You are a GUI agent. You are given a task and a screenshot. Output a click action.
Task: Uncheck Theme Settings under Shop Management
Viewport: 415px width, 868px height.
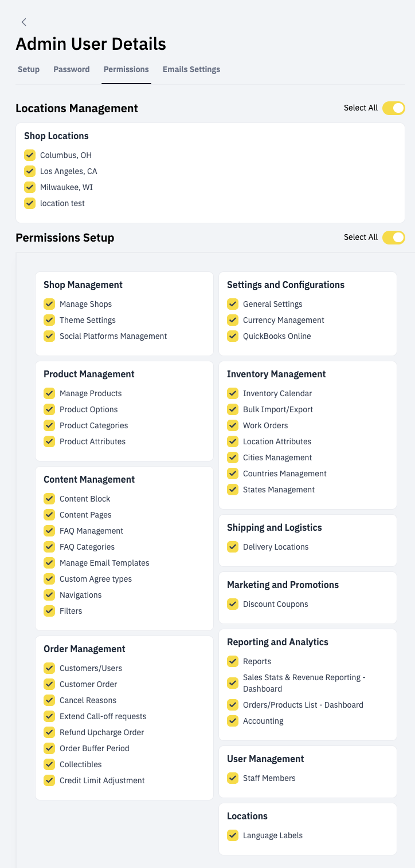pyautogui.click(x=49, y=320)
